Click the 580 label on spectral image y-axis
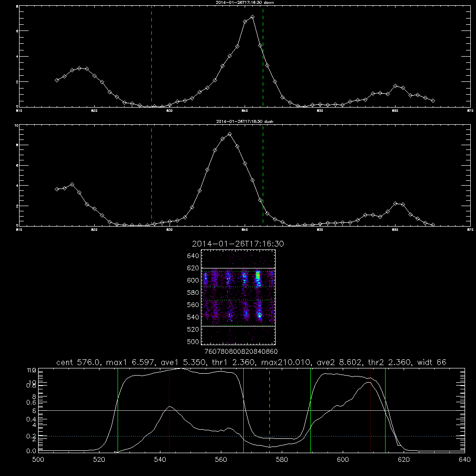The height and width of the screenshot is (476, 476). coord(193,293)
